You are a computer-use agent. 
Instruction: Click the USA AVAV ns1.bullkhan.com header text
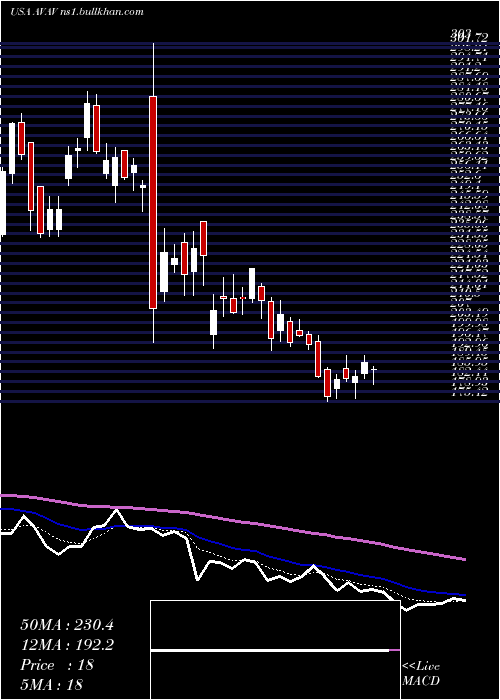tap(77, 12)
